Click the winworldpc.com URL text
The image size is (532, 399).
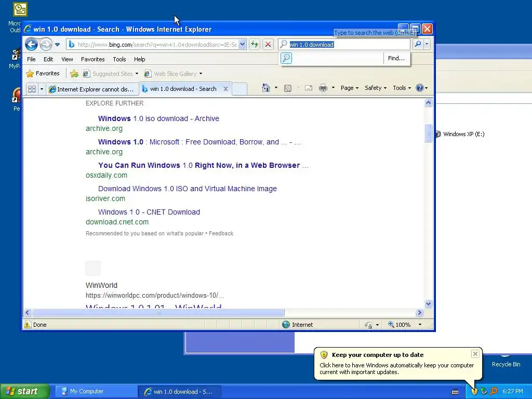(x=155, y=295)
